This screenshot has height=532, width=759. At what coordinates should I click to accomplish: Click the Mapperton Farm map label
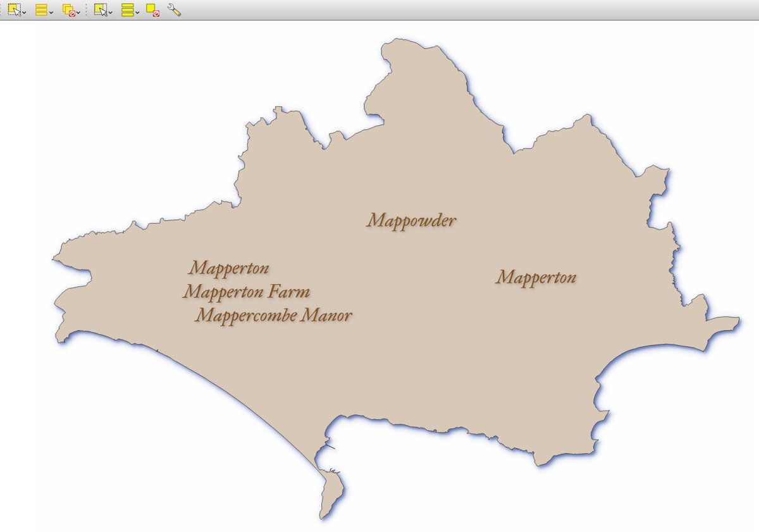(247, 292)
